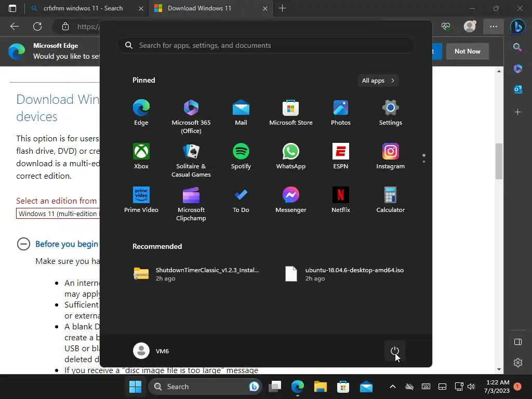Image resolution: width=532 pixels, height=399 pixels.
Task: Open Outlook in Edge sidebar
Action: coord(518,89)
